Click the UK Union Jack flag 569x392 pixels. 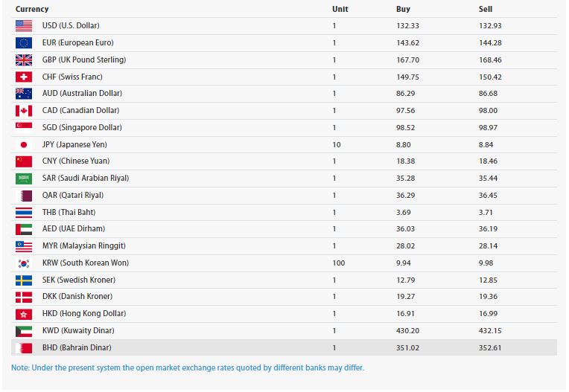click(24, 60)
